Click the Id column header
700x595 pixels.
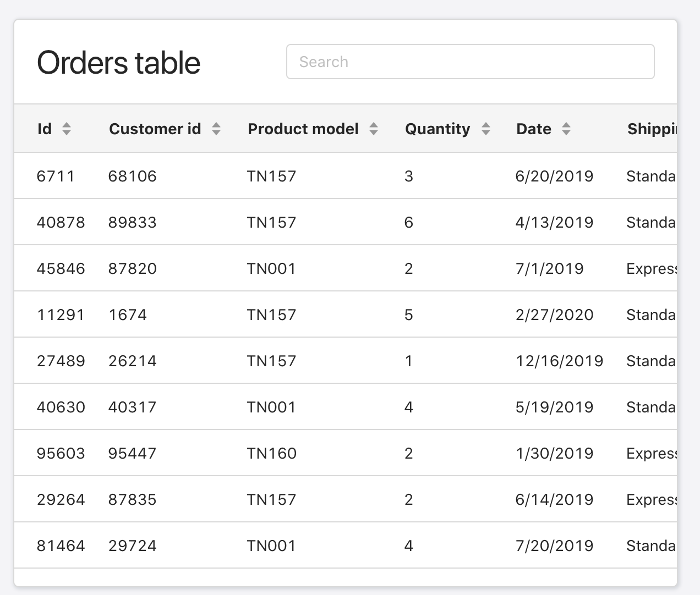click(x=45, y=129)
